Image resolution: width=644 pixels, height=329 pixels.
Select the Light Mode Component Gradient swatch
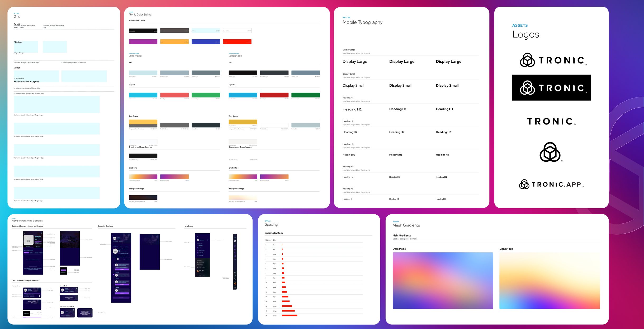pos(243,177)
